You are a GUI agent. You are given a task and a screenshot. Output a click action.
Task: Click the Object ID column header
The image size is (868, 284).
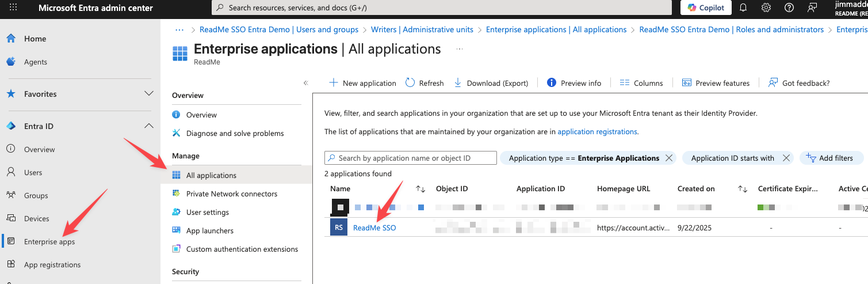(x=452, y=188)
